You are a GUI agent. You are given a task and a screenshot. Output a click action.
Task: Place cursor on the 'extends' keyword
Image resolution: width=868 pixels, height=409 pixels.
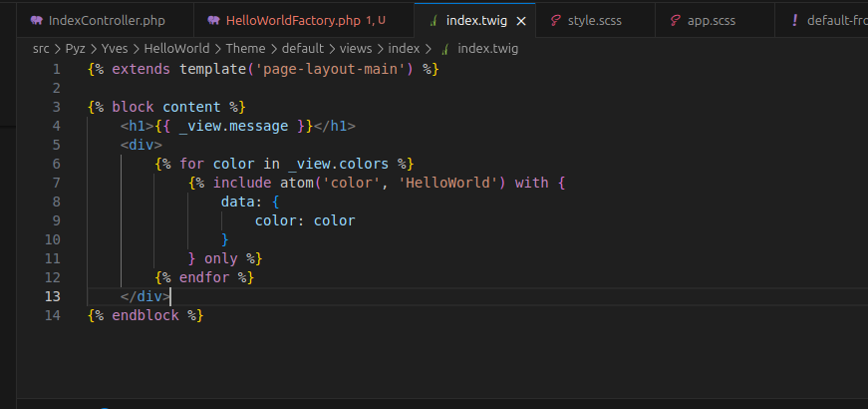point(142,70)
